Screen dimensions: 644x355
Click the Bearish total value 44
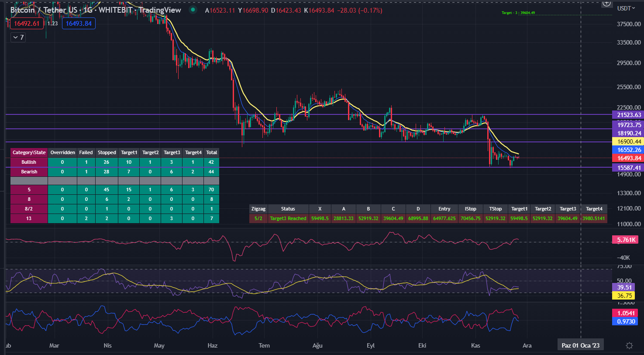tap(211, 172)
